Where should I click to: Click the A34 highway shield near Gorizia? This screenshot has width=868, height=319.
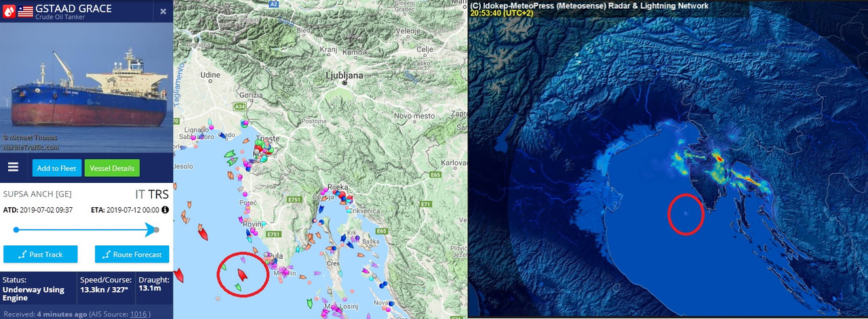[x=240, y=106]
